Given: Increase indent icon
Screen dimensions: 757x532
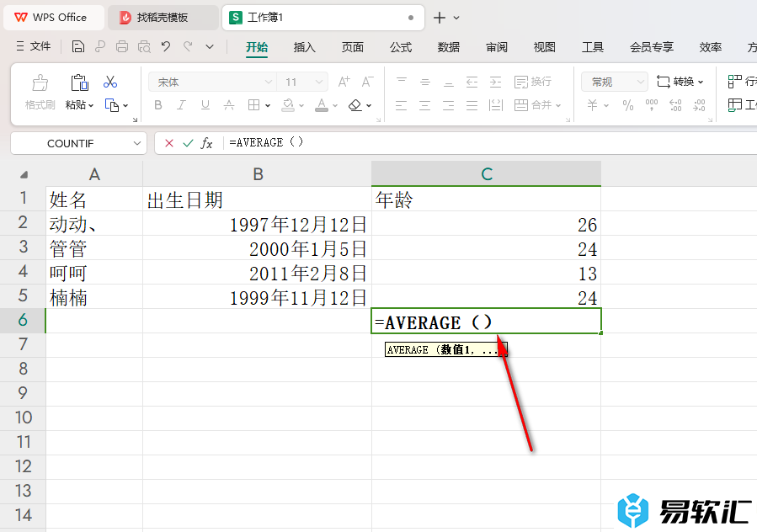Looking at the screenshot, I should coord(495,82).
